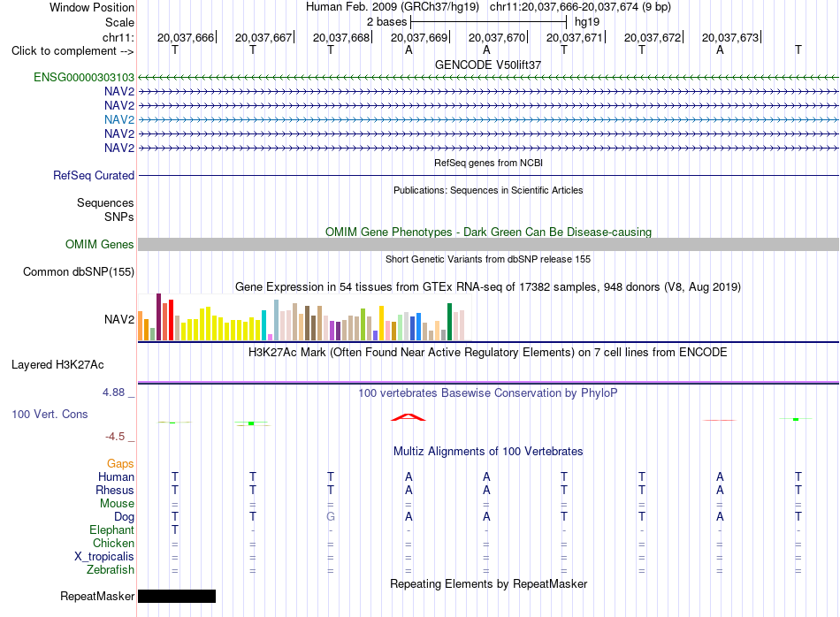
Task: Click the Chicken species label
Action: click(x=113, y=543)
